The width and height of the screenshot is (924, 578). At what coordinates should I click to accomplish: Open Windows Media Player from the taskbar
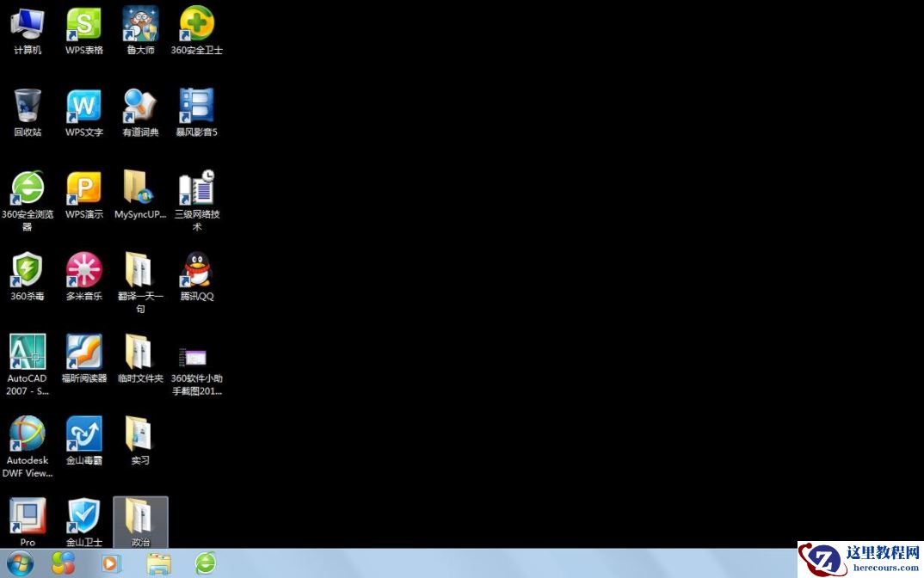(x=111, y=564)
